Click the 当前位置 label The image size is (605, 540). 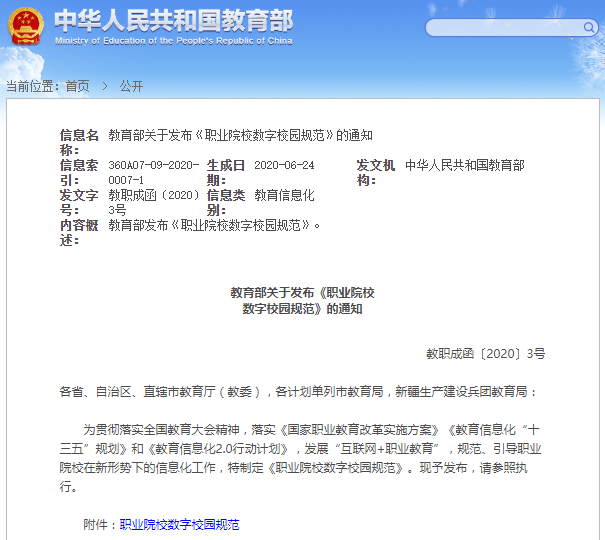tap(32, 87)
